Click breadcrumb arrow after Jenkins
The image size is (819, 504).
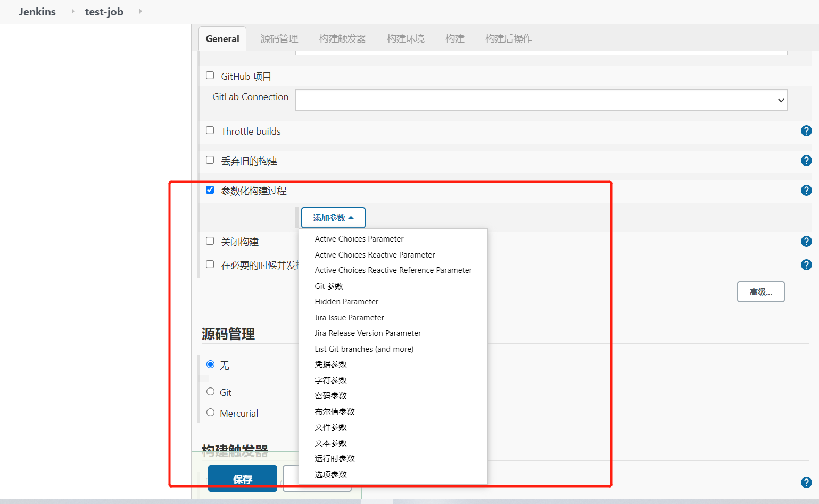[73, 11]
